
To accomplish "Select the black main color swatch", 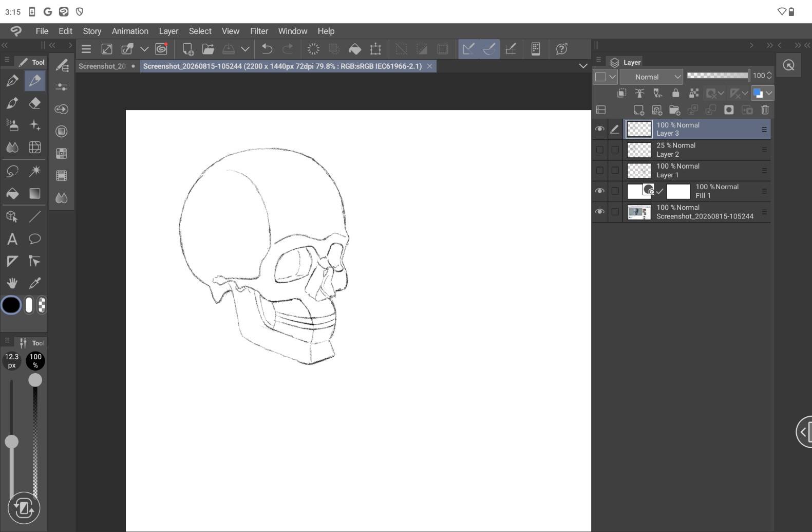I will coord(11,305).
